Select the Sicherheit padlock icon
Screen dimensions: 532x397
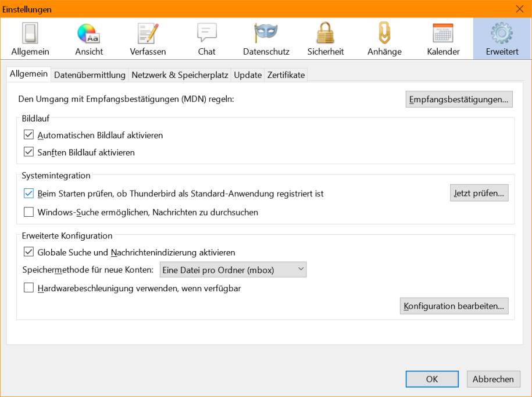point(326,34)
